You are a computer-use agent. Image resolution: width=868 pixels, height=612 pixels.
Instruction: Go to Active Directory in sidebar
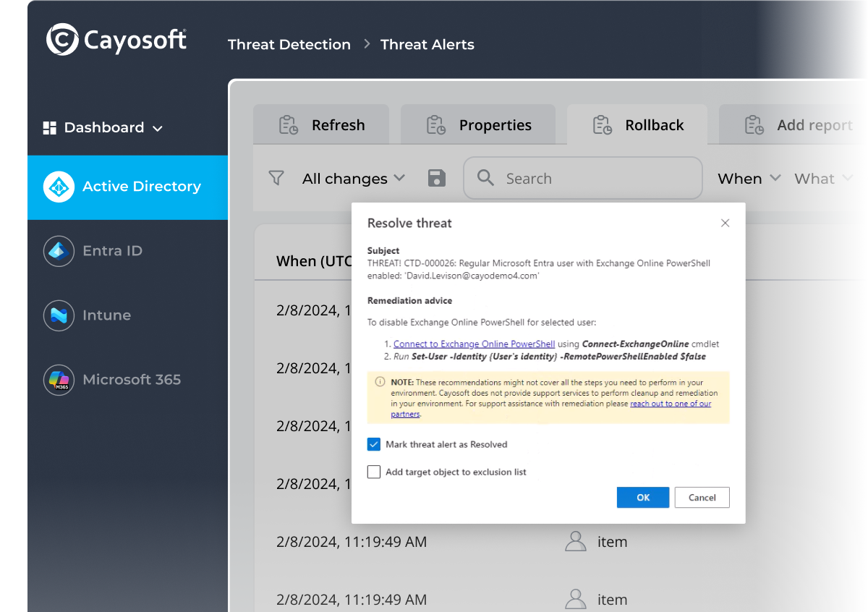click(x=127, y=187)
